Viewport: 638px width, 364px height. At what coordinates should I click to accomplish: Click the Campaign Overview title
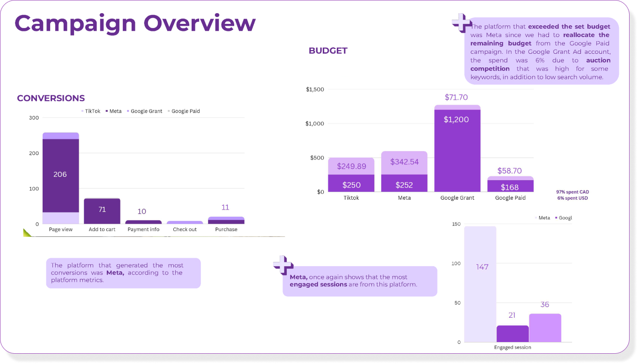click(135, 23)
